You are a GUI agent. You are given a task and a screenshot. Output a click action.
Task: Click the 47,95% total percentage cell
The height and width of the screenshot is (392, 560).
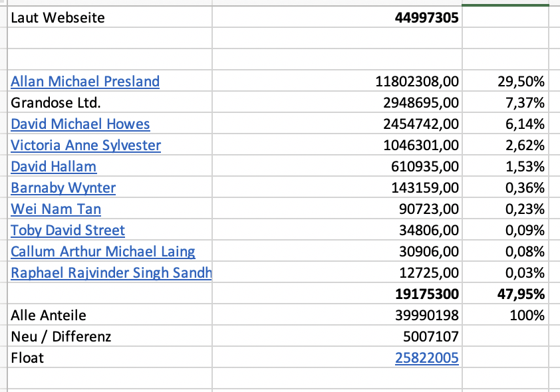[522, 294]
